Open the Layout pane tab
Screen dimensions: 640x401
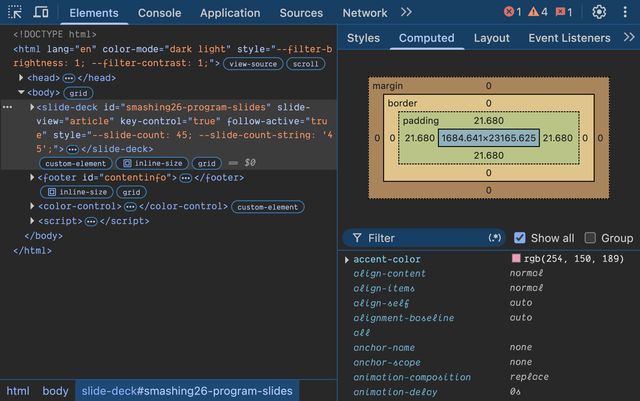pos(491,38)
